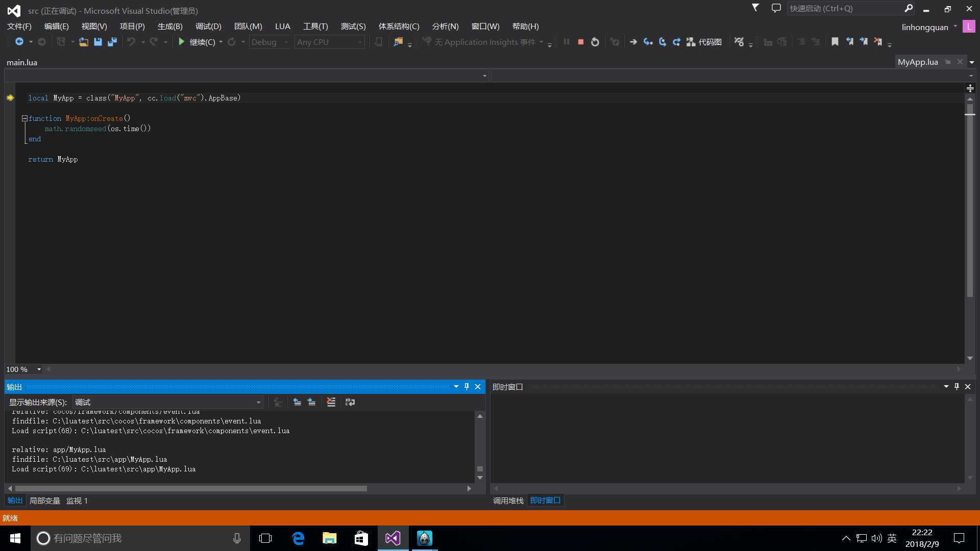Open Microsoft Edge from the taskbar
The width and height of the screenshot is (980, 551).
point(298,538)
